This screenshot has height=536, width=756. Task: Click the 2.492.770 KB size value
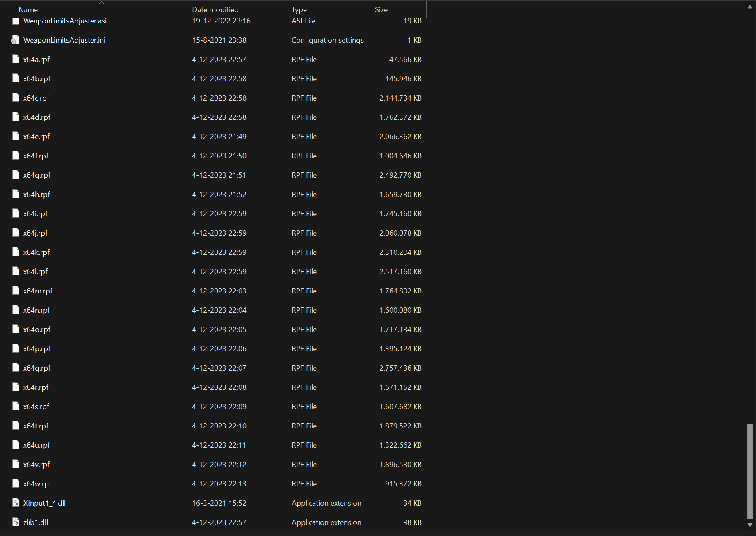click(400, 175)
